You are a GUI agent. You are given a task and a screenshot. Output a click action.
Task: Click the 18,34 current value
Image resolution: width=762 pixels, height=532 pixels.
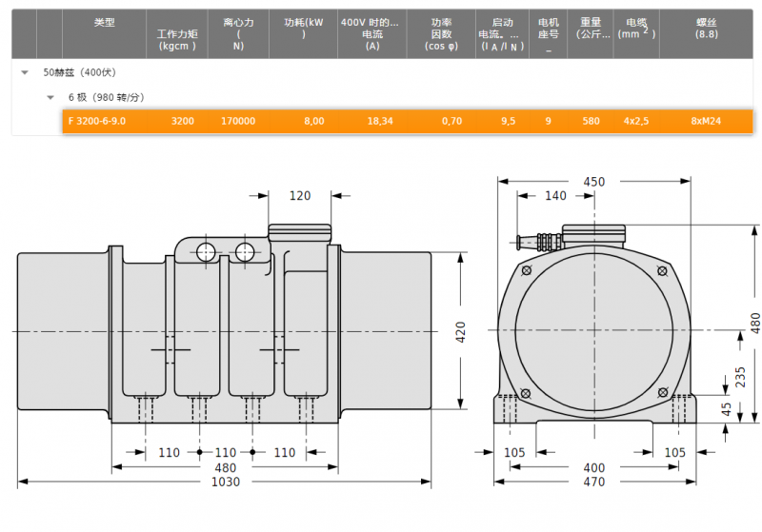pyautogui.click(x=380, y=121)
